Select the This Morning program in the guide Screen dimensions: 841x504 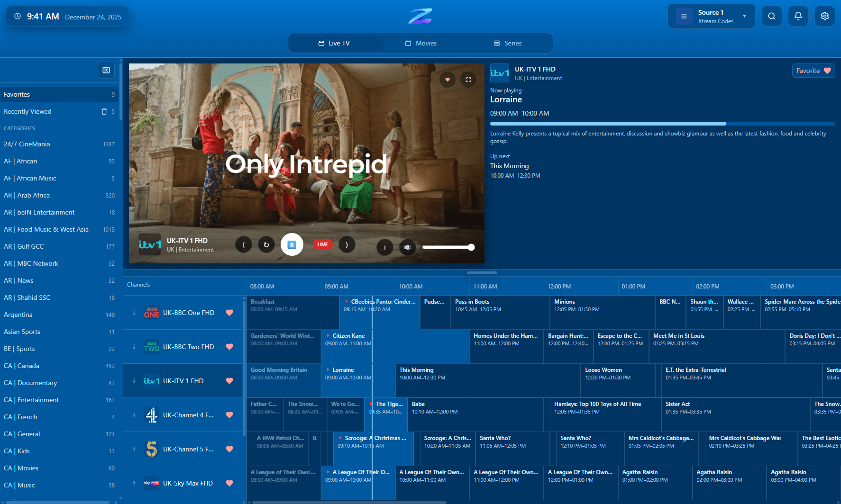click(x=488, y=380)
